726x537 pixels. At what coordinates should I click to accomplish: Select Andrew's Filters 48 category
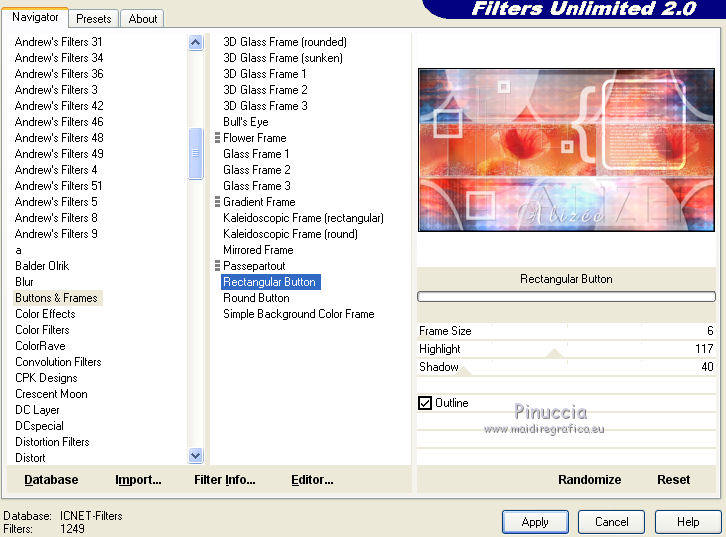[59, 137]
